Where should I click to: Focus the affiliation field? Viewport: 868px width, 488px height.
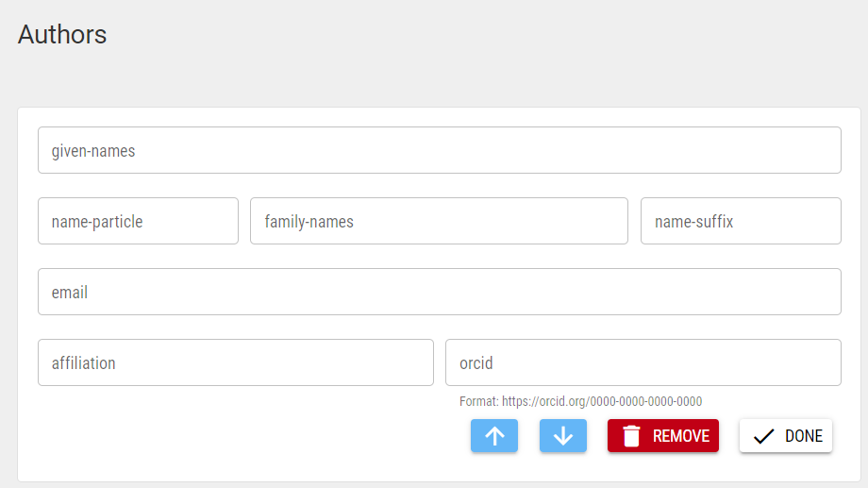coord(236,362)
